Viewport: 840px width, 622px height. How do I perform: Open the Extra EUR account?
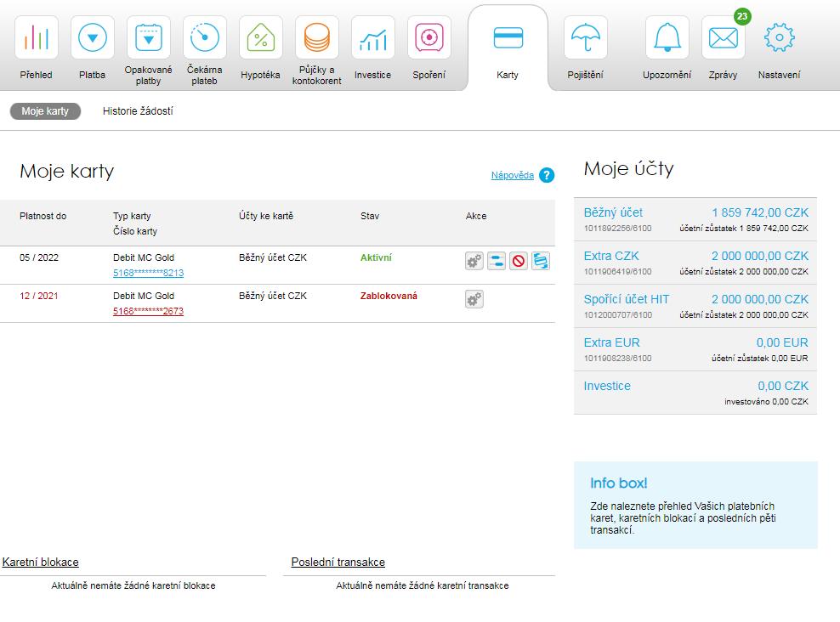click(695, 349)
